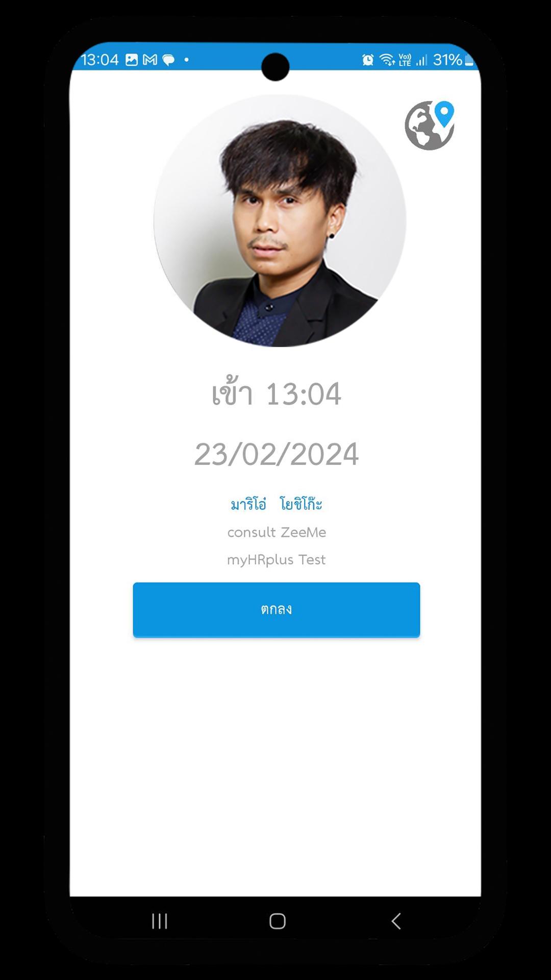Tap the myHRplus Test company text

[276, 560]
